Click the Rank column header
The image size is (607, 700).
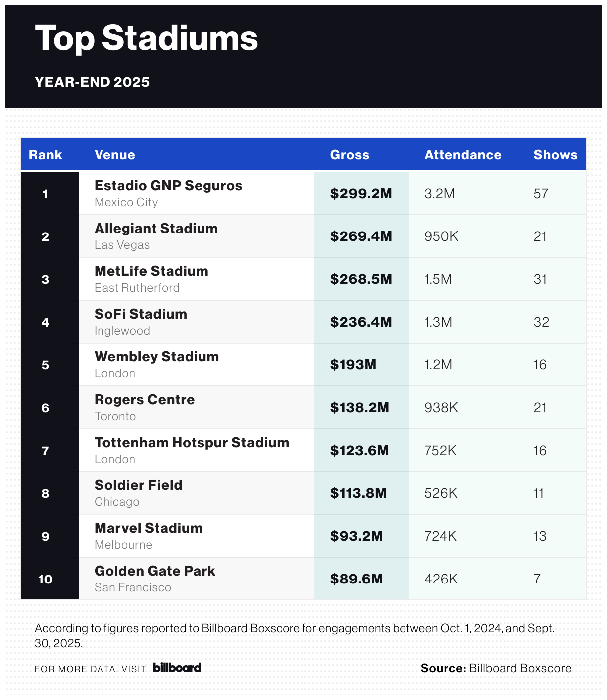coord(45,155)
